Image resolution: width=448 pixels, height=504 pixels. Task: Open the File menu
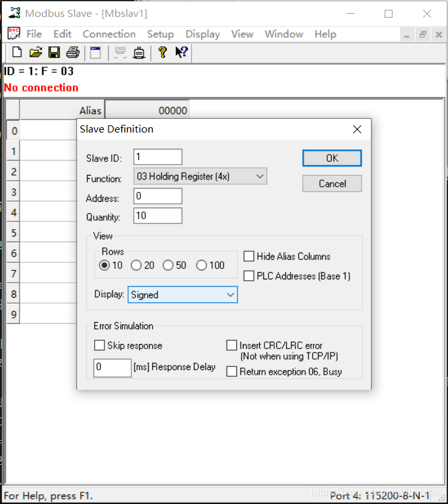point(34,34)
